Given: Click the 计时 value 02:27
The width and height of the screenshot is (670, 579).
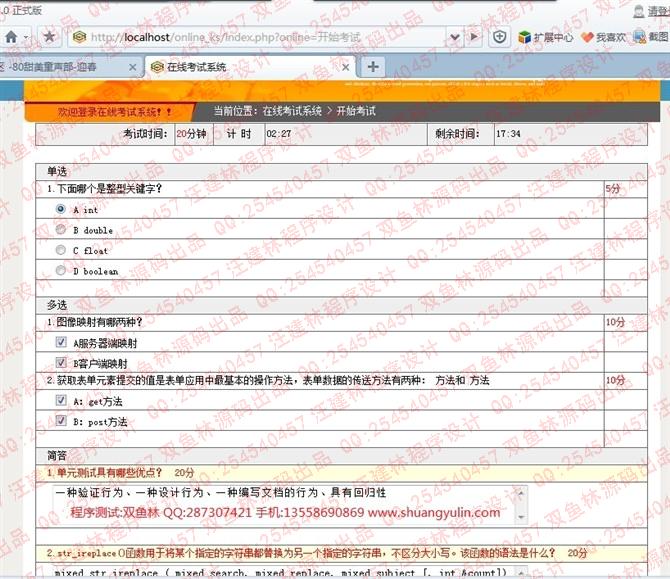Looking at the screenshot, I should (x=279, y=134).
